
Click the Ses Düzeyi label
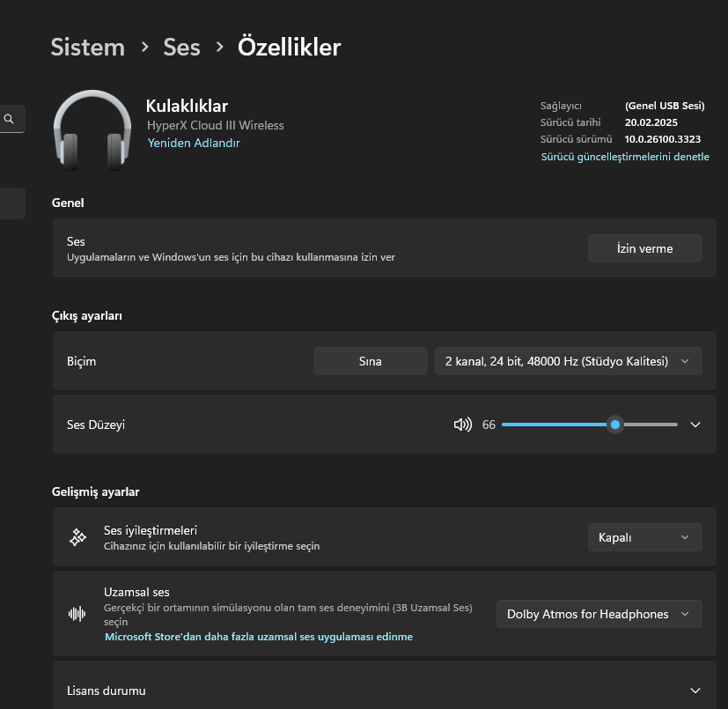(x=96, y=425)
